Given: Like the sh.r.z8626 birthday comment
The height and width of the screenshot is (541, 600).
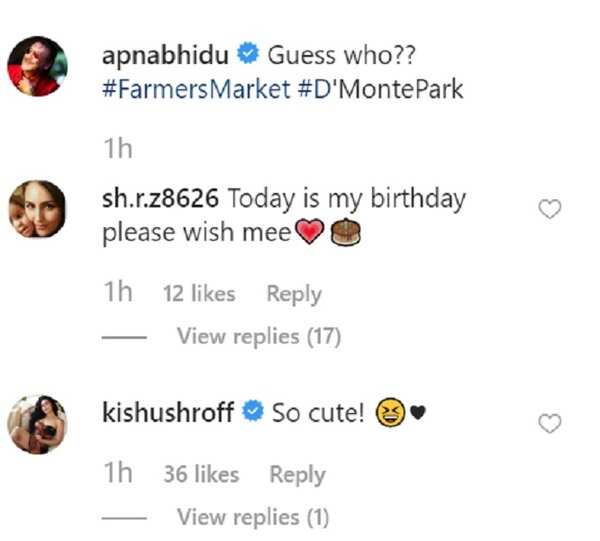Looking at the screenshot, I should 550,209.
